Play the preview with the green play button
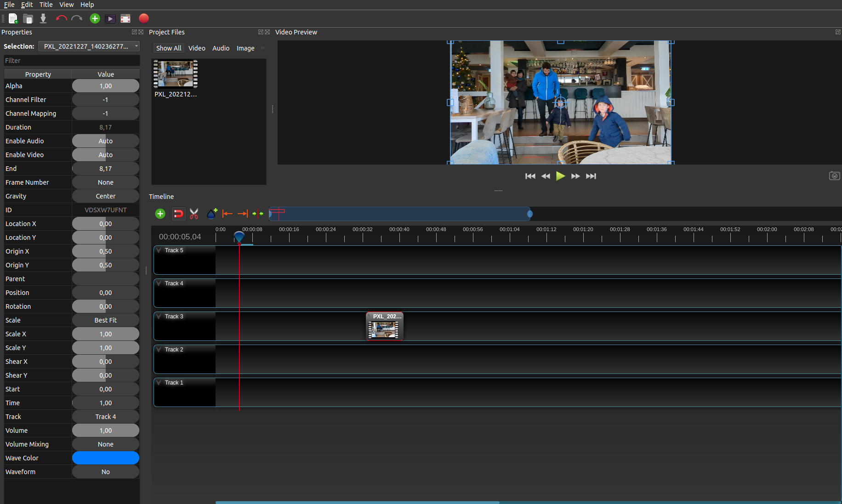The image size is (842, 504). [x=560, y=176]
